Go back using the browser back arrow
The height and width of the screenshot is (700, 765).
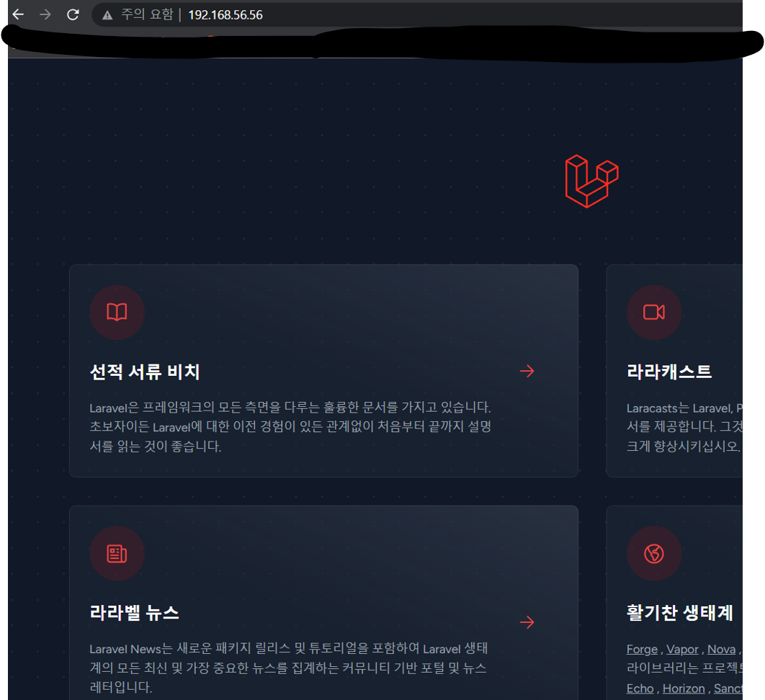18,14
